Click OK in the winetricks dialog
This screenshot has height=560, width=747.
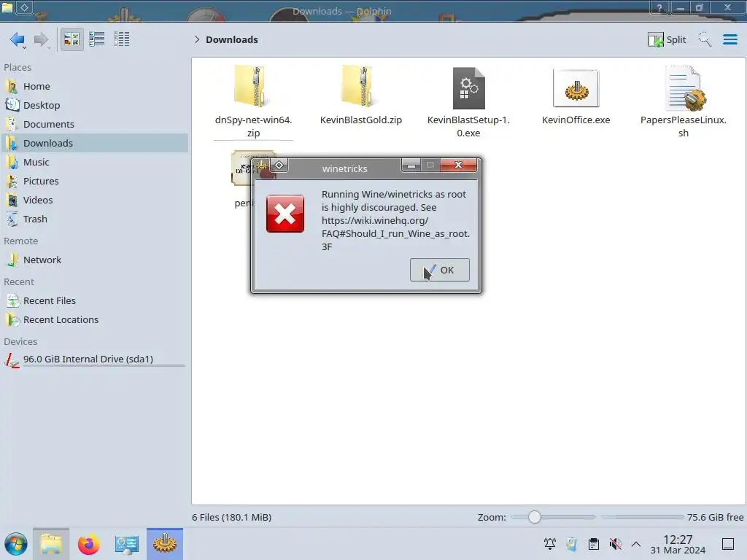(439, 270)
